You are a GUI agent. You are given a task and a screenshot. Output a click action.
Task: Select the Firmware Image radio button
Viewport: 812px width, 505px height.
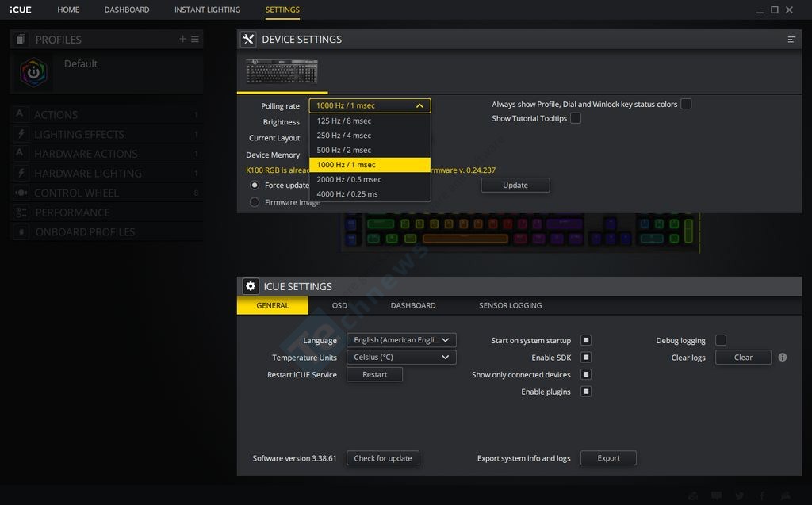(x=255, y=202)
